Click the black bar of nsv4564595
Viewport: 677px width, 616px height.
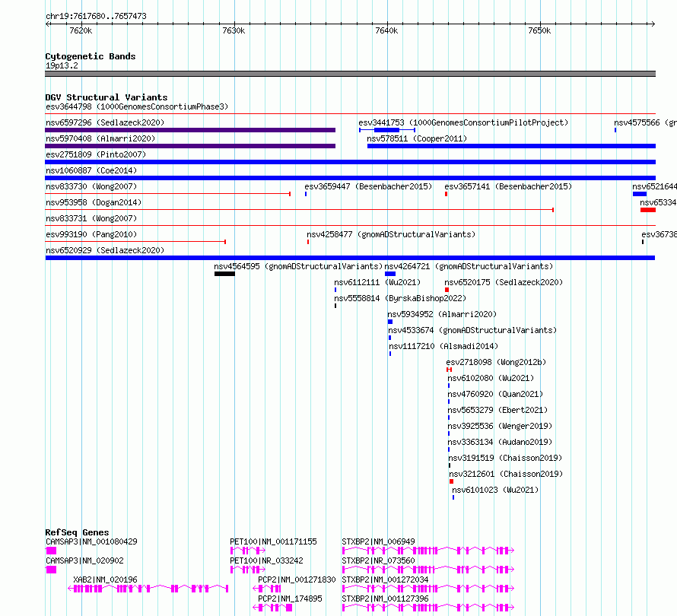click(x=224, y=274)
